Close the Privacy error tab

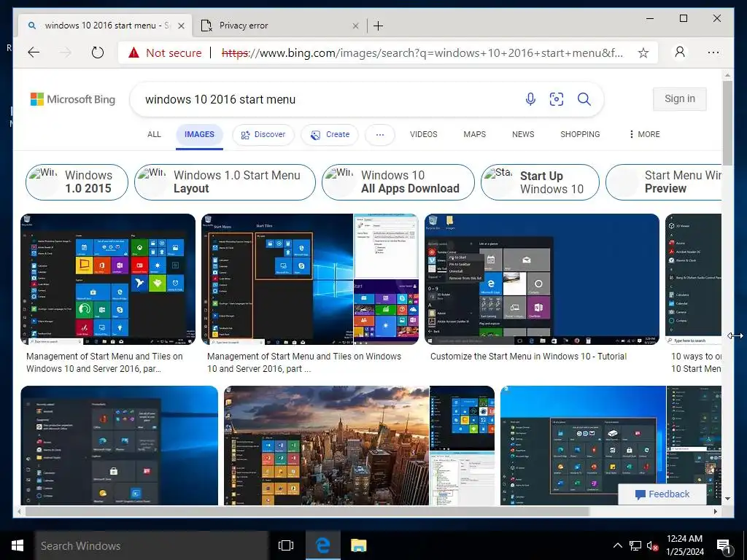coord(355,26)
